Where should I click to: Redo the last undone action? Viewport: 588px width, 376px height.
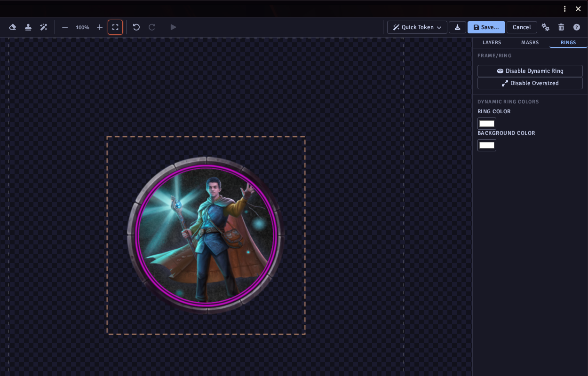(x=152, y=27)
